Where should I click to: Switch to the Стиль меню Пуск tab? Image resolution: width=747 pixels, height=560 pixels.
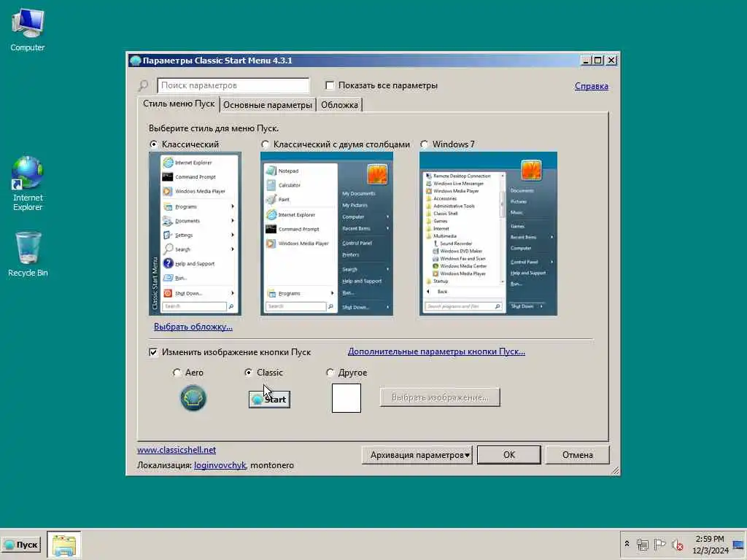click(179, 104)
